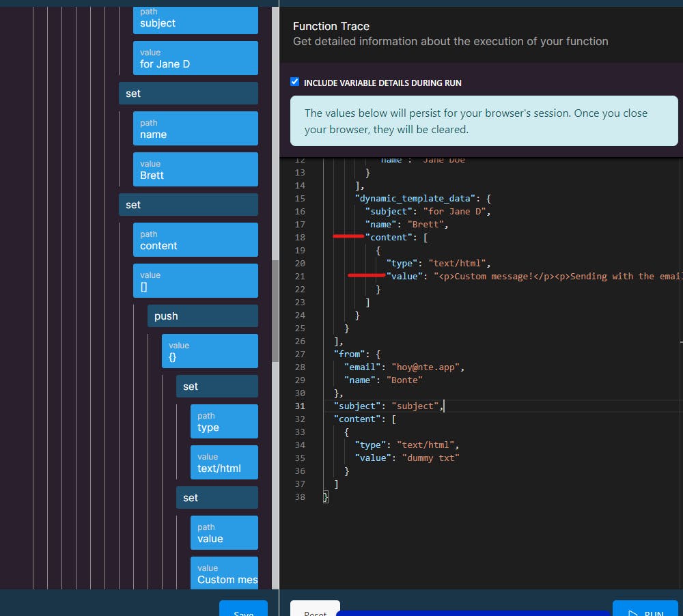Edit the value field containing Custom mes
The width and height of the screenshot is (683, 616).
tap(223, 574)
